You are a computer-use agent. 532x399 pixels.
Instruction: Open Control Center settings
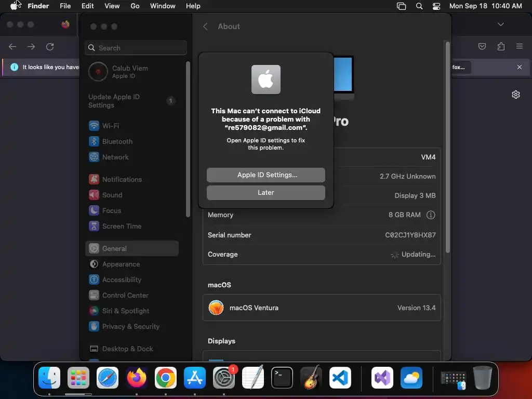tap(131, 296)
